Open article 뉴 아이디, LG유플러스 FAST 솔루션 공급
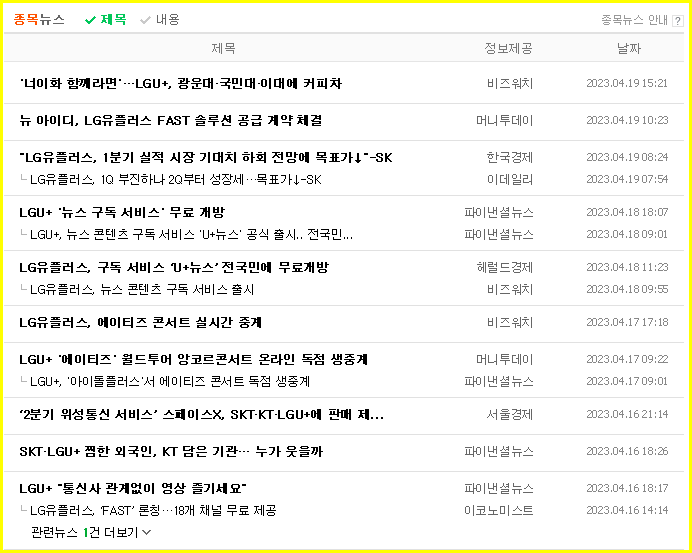The width and height of the screenshot is (692, 553). [170, 120]
